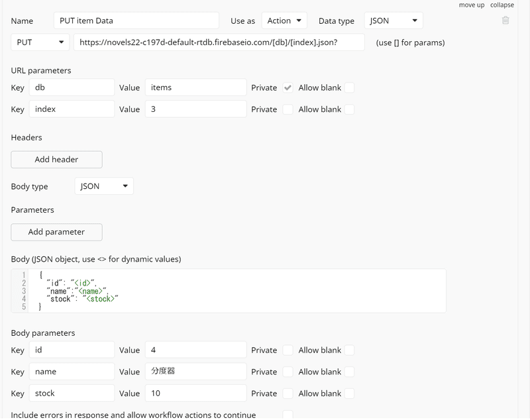Toggle Private checkbox for stock parameter
This screenshot has width=530, height=420.
pos(288,394)
